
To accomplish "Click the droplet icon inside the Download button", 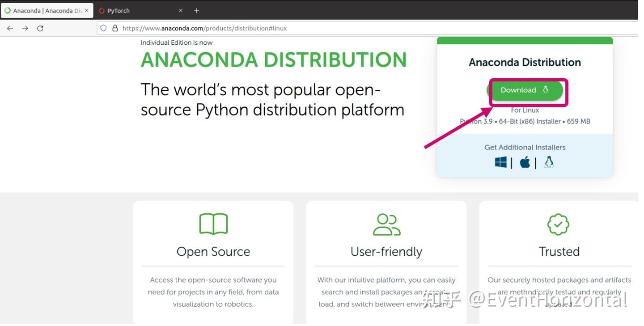I will pyautogui.click(x=545, y=89).
